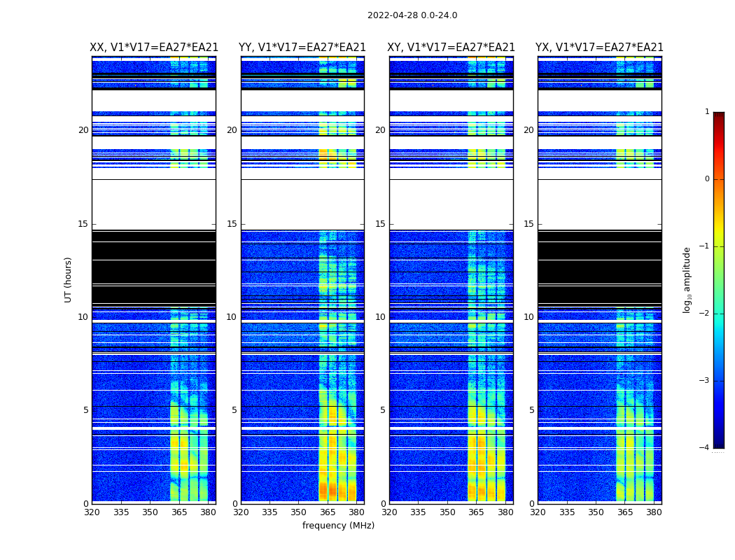Click the XY panel title text
735x560 pixels.
[x=451, y=48]
